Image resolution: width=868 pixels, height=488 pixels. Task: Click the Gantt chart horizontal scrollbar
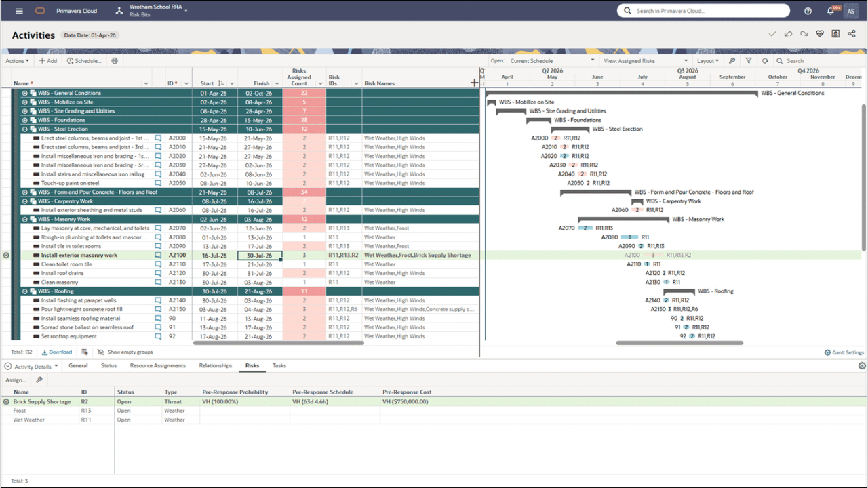(679, 343)
